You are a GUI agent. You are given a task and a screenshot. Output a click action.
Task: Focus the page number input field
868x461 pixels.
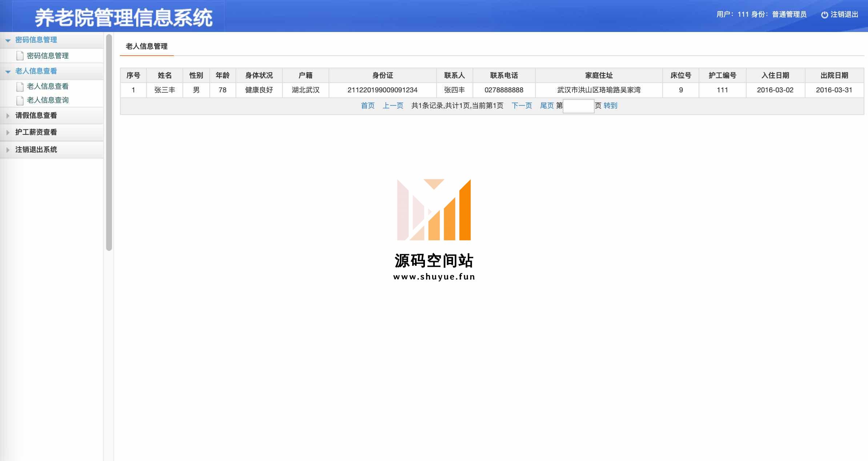[579, 106]
